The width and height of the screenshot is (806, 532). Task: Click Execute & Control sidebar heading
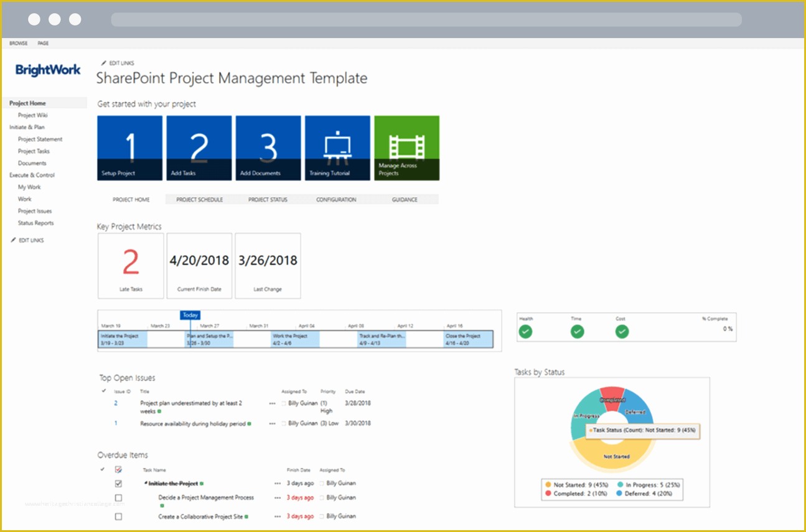(x=32, y=175)
